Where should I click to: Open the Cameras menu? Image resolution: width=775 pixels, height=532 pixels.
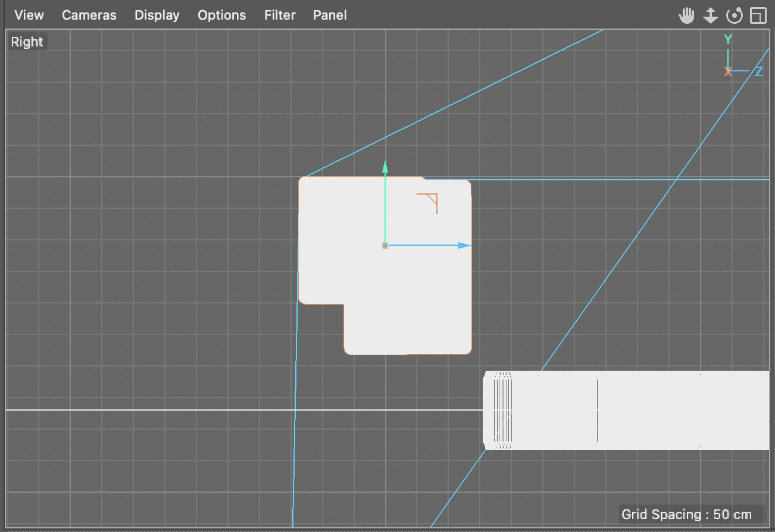pos(89,15)
